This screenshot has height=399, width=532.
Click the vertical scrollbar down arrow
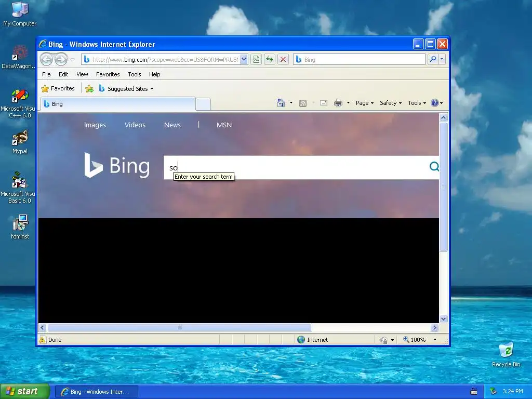click(444, 318)
